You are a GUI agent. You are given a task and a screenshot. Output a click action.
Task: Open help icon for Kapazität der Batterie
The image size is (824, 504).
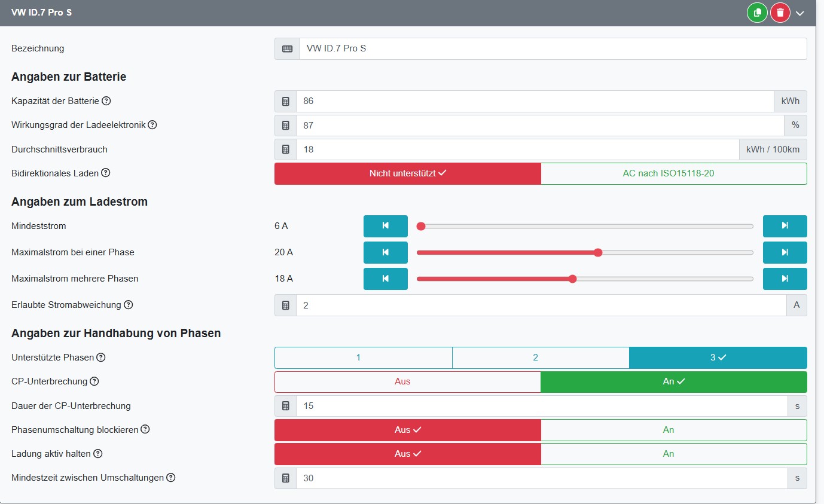[x=106, y=101]
